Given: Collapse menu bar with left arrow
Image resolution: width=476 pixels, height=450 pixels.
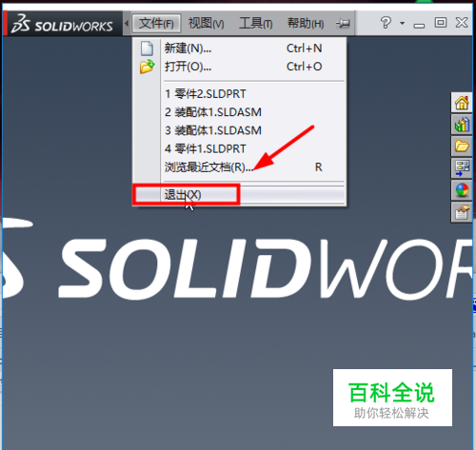Looking at the screenshot, I should click(x=127, y=23).
